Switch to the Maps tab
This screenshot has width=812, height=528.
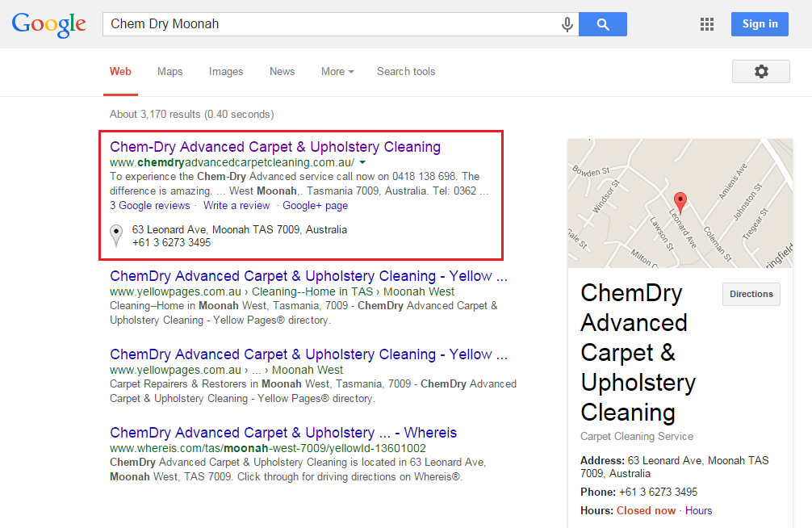[x=170, y=72]
